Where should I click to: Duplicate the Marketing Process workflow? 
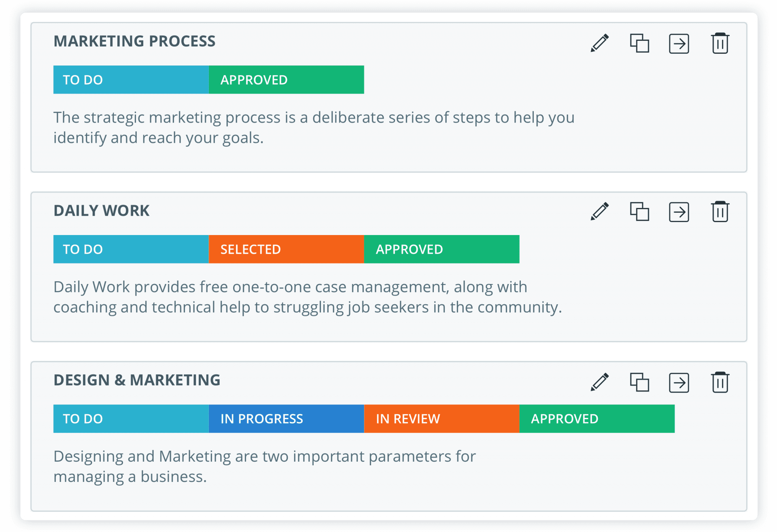click(x=639, y=43)
